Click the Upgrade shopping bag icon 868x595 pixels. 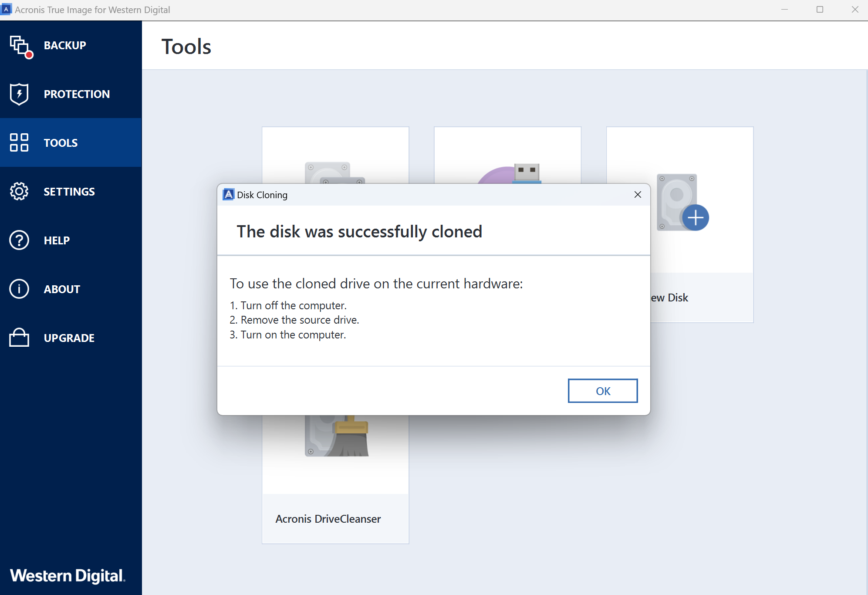click(x=19, y=338)
